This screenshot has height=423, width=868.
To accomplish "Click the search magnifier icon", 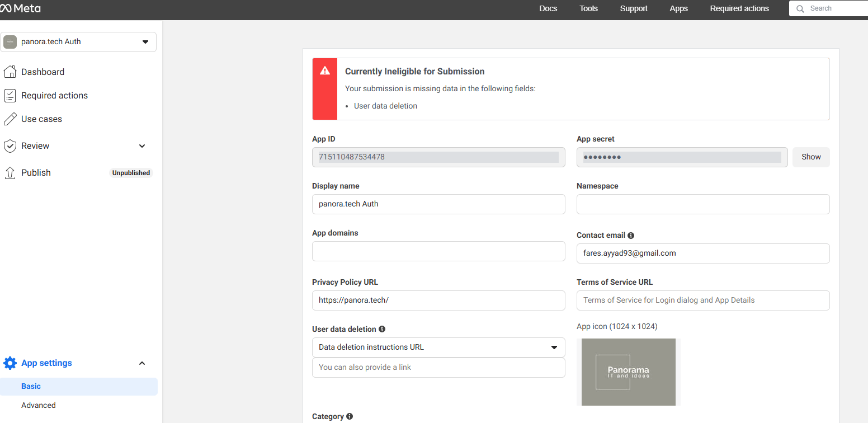I will tap(800, 8).
